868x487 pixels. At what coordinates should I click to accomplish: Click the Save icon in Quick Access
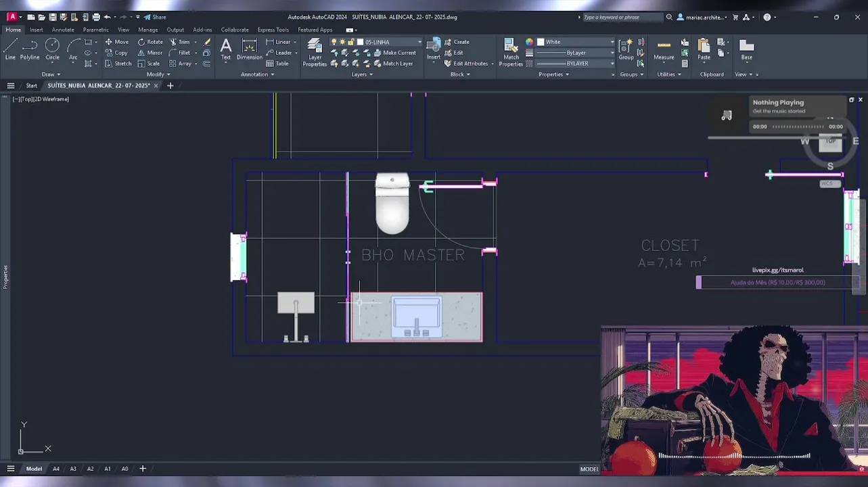coord(52,17)
